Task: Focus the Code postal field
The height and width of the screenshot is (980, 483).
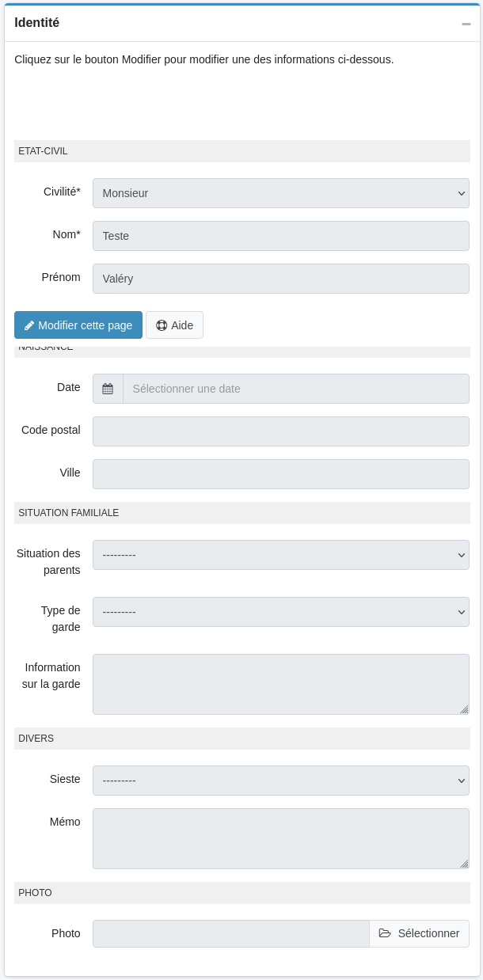Action: (280, 431)
